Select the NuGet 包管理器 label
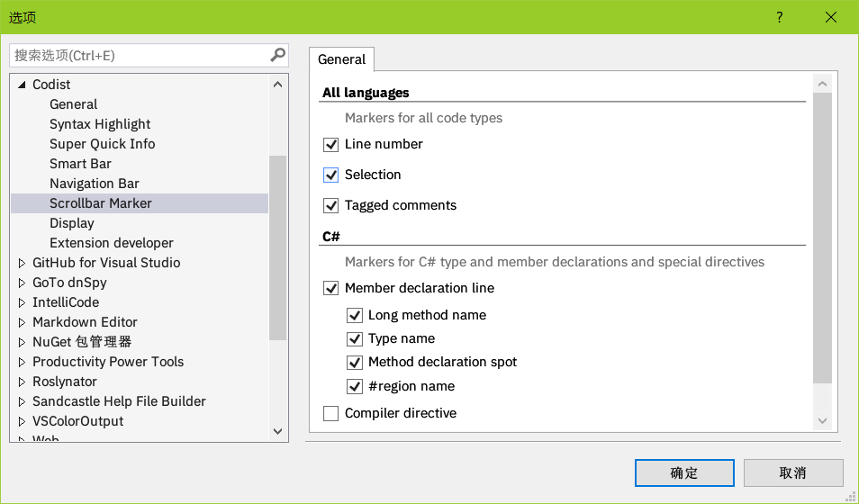Viewport: 859px width, 504px height. coord(82,342)
